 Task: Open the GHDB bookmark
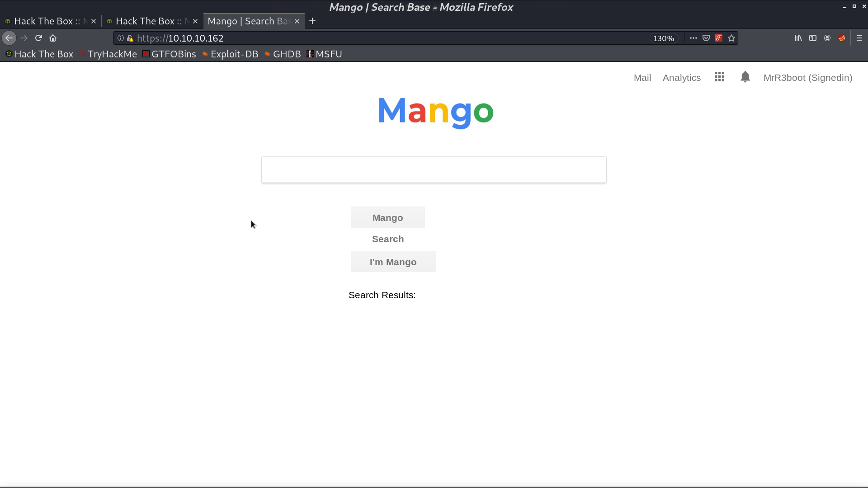pos(283,54)
